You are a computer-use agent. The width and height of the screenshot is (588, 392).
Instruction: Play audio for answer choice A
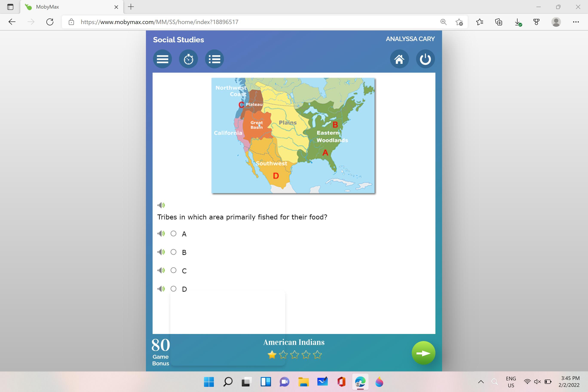(161, 233)
